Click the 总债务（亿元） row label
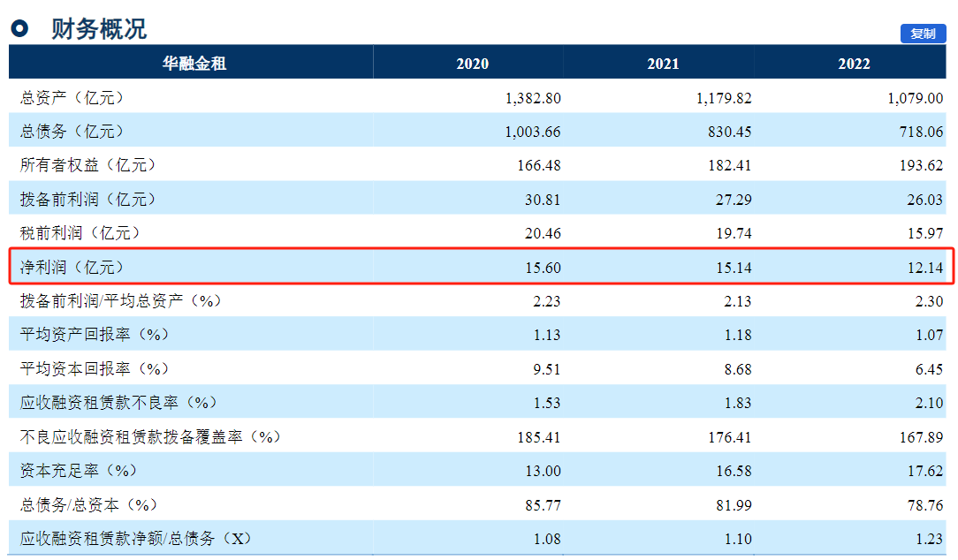 (x=72, y=132)
